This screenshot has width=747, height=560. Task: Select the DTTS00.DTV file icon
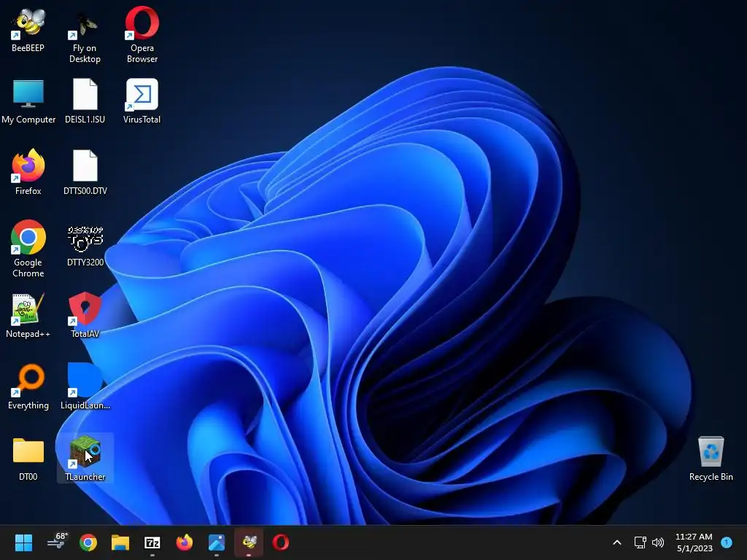pos(85,172)
